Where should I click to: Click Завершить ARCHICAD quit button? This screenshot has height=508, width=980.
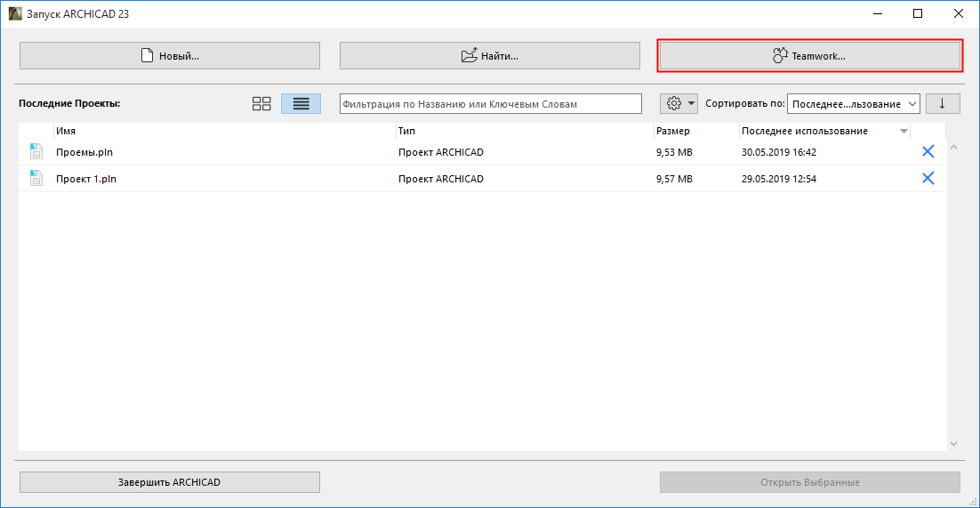[x=169, y=482]
